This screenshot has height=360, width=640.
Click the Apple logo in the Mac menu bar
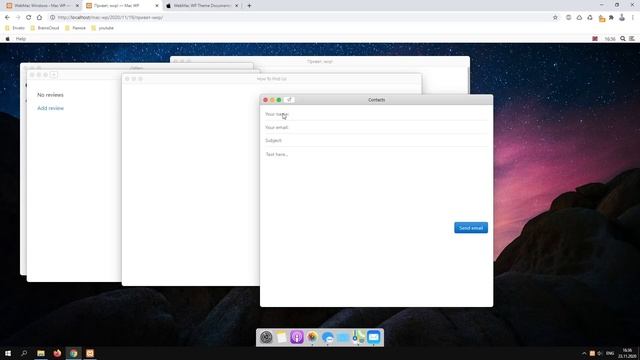[x=7, y=39]
